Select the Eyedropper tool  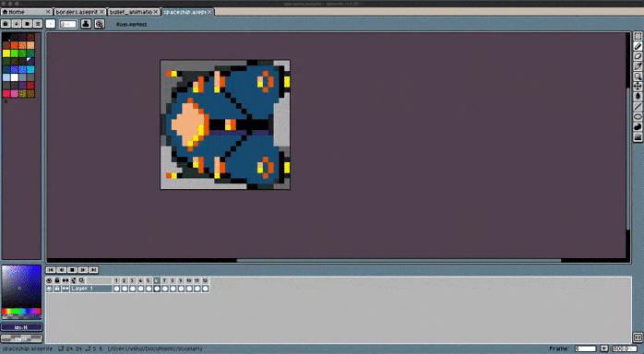coord(638,66)
